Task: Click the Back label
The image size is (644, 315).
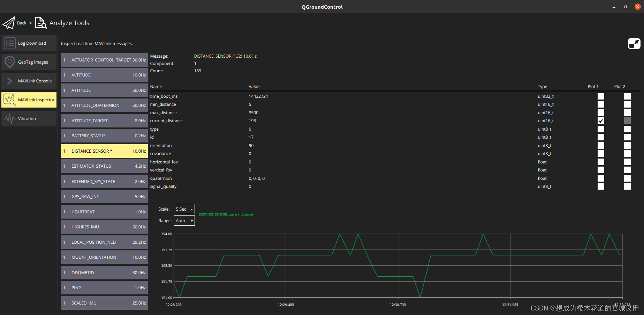Action: [22, 23]
